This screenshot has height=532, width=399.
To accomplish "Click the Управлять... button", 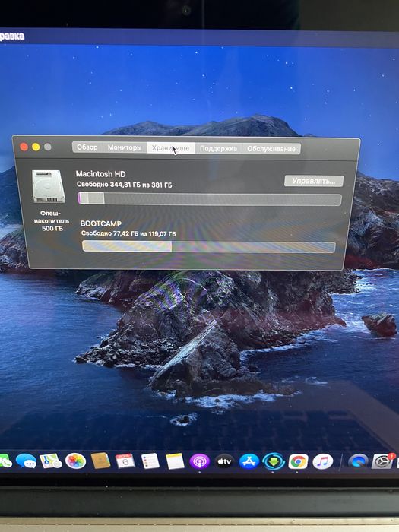I will [x=314, y=181].
